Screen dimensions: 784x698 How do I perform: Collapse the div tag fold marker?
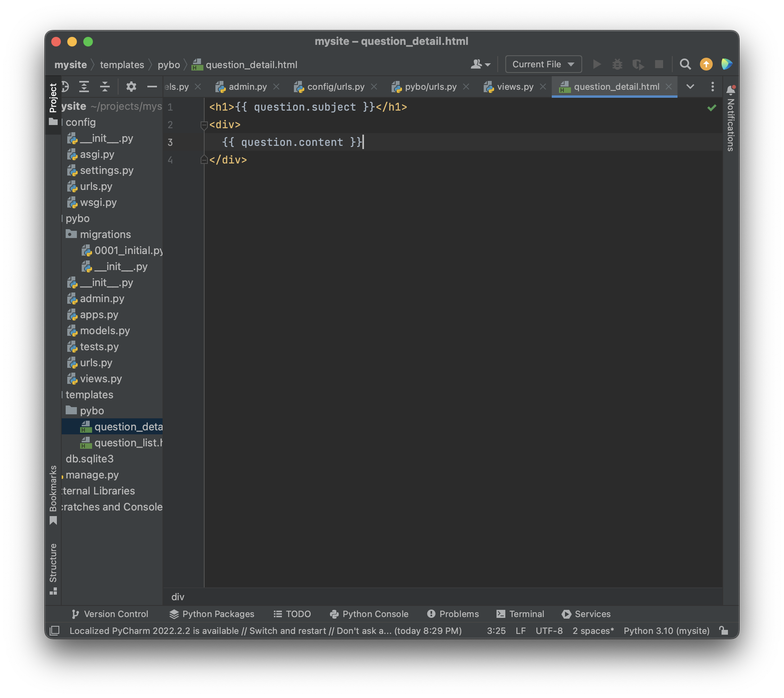(204, 125)
